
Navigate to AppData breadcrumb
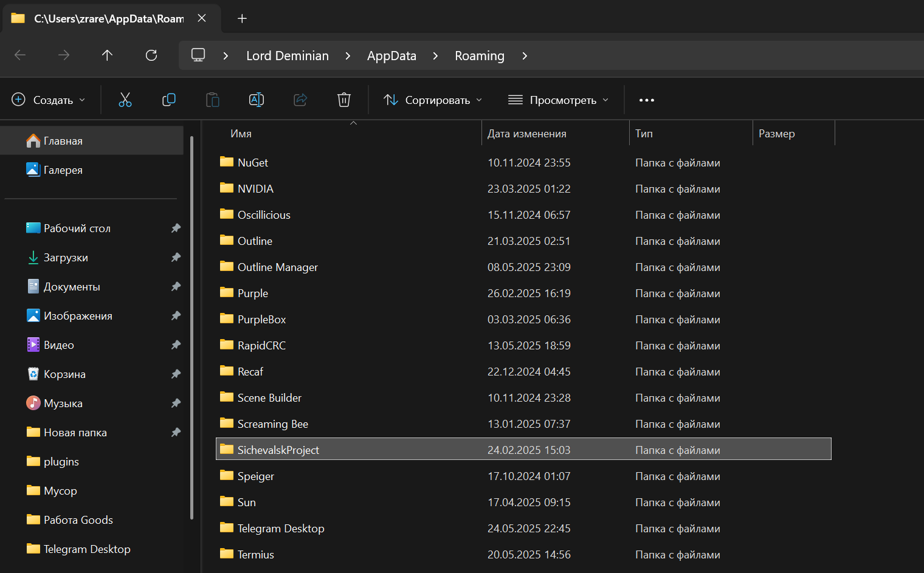(x=391, y=56)
